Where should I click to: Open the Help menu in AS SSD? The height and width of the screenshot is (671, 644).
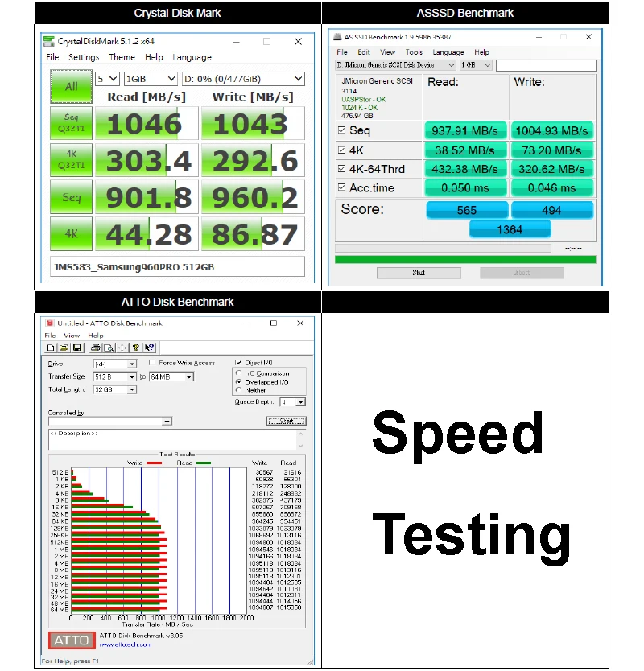(x=481, y=52)
